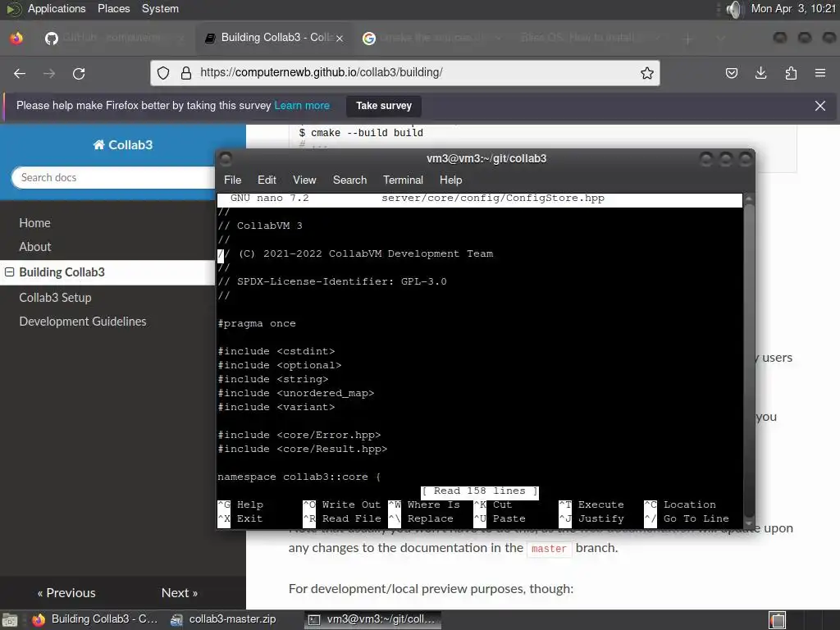
Task: Click the '$ cmake --build build' line
Action: coord(361,133)
